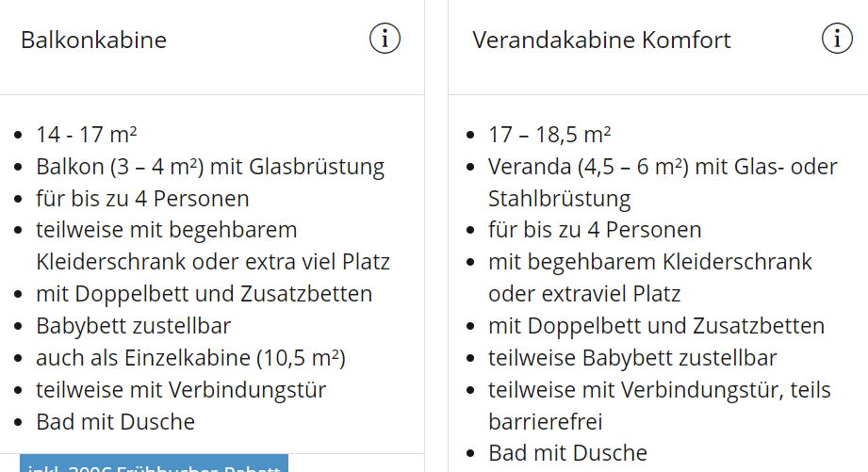Click 'auch als Einzelkabine (10,5 m²)' item
This screenshot has width=868, height=472.
190,358
